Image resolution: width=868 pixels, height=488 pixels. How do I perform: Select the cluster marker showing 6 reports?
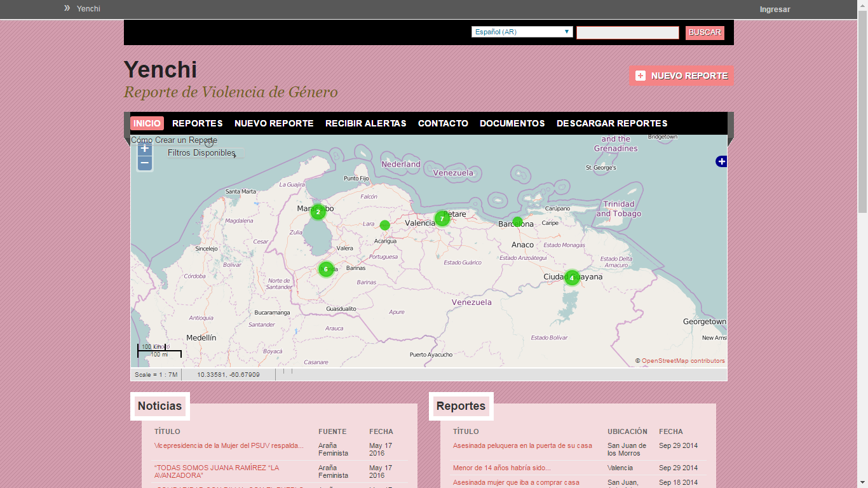point(326,269)
